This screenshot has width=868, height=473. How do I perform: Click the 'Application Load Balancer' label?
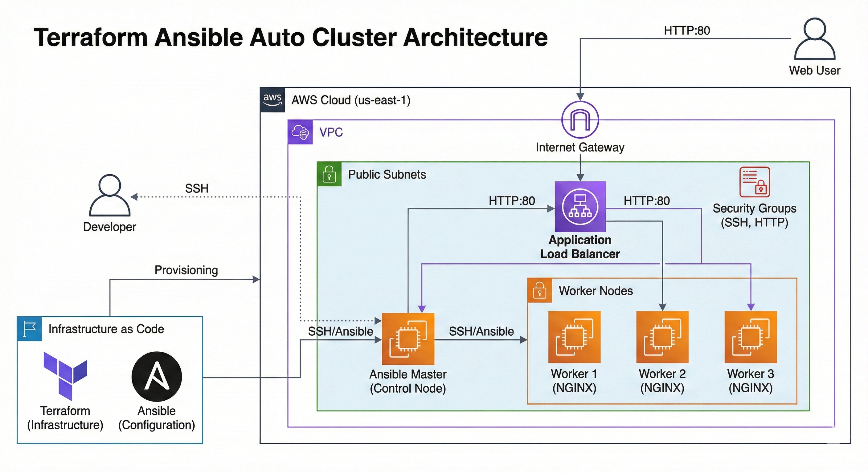[x=580, y=247]
